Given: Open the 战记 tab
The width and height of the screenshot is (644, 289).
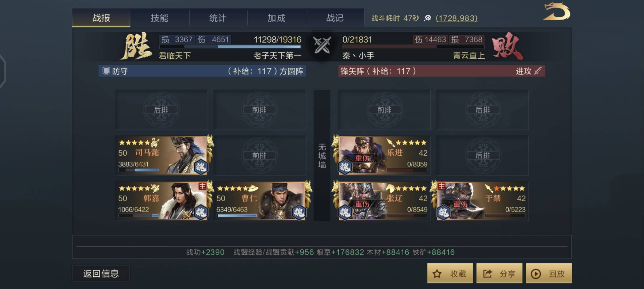Looking at the screenshot, I should (335, 18).
